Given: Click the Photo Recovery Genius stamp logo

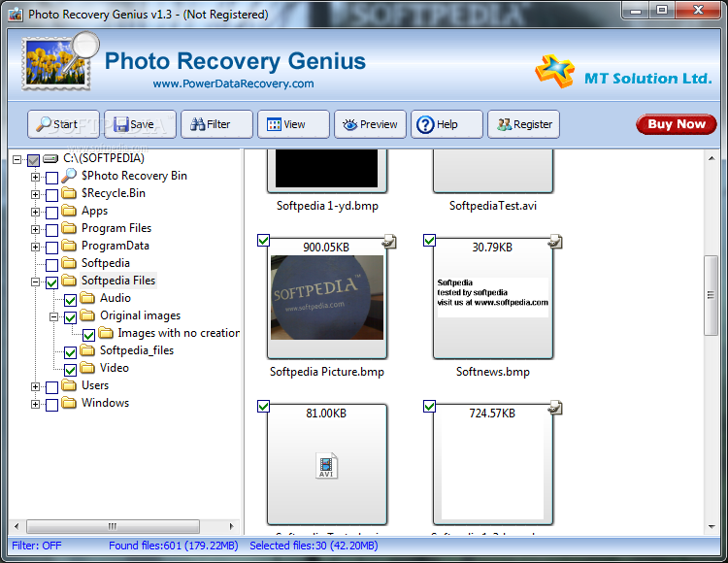Looking at the screenshot, I should tap(60, 61).
